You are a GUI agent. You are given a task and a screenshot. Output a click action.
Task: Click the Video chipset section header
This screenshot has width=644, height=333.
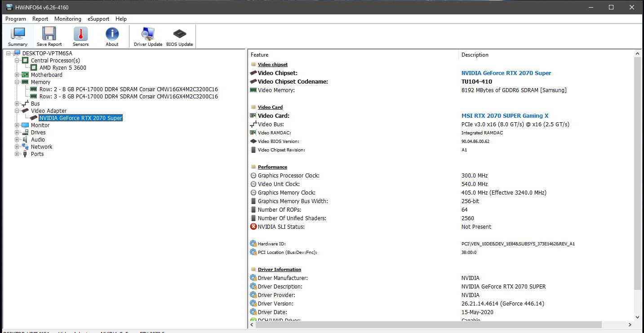point(272,65)
